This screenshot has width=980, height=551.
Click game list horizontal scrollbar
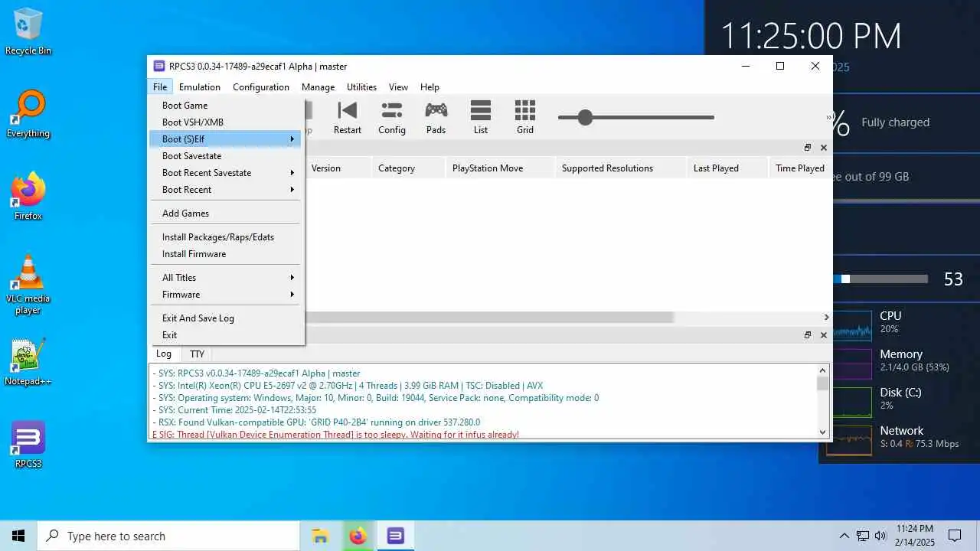(x=488, y=317)
